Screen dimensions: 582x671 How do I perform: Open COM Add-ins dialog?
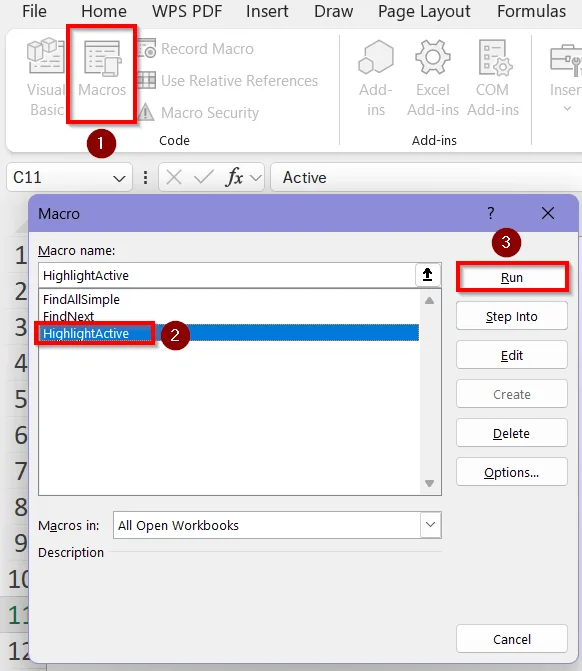(x=493, y=78)
